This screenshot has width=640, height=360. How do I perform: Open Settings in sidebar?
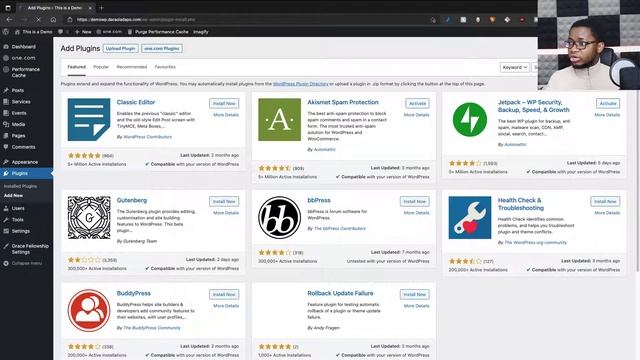(x=20, y=231)
